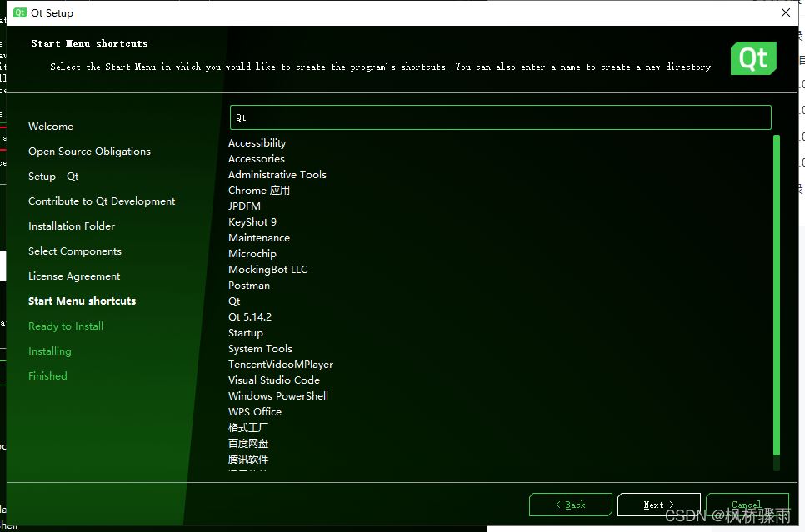Click the Qt logo in the header
Screen dimensions: 805x532
[x=752, y=58]
